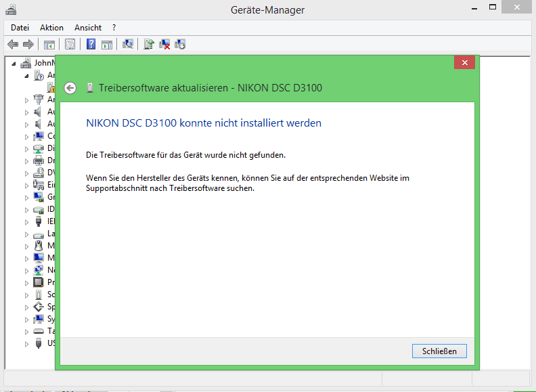Select the ports connector icon in tree

point(39,100)
